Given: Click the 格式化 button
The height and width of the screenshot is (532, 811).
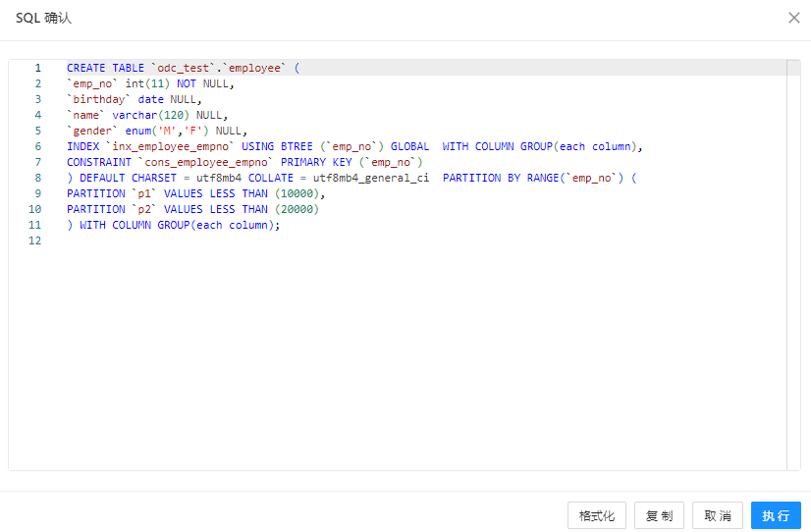Looking at the screenshot, I should coord(597,515).
